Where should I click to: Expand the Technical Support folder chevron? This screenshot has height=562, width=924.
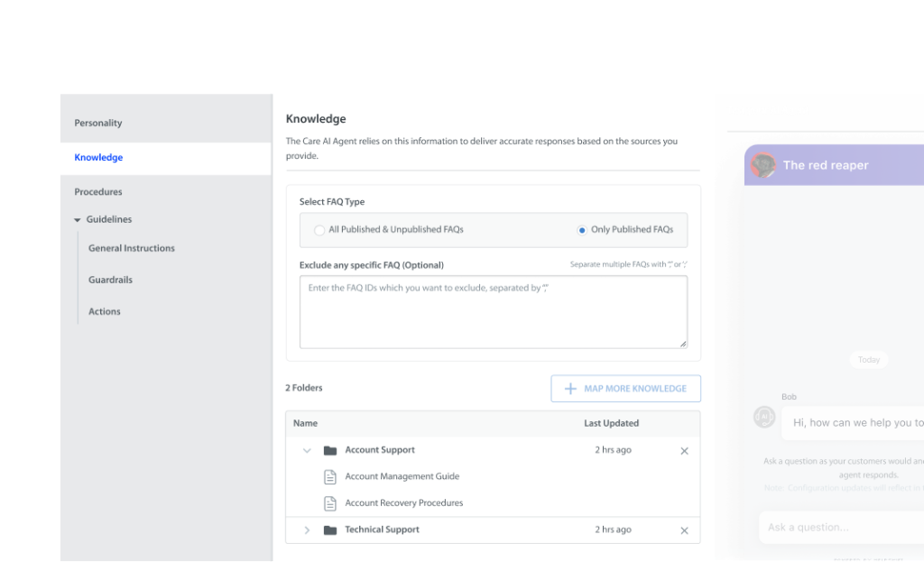tap(307, 530)
